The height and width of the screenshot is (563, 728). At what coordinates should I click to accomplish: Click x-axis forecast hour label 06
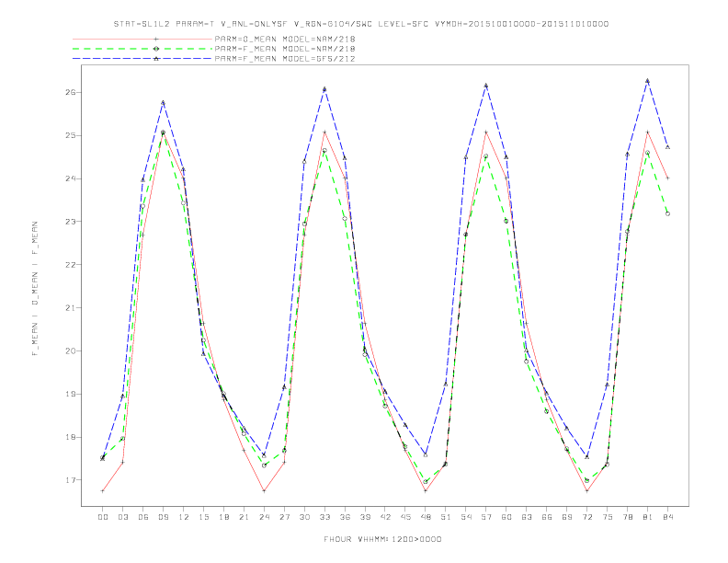(143, 517)
